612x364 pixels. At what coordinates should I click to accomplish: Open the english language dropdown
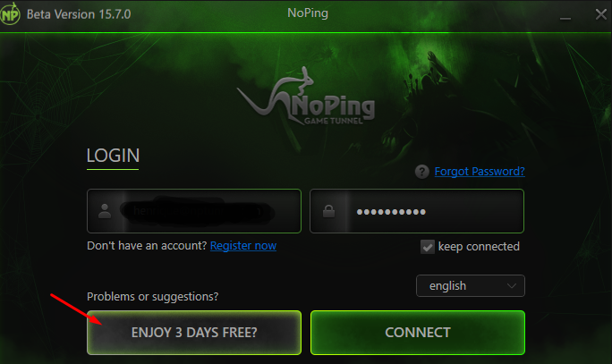[471, 286]
